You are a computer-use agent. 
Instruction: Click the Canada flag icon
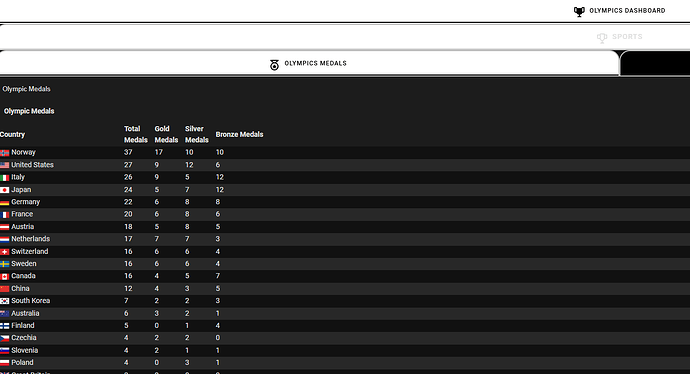(x=4, y=276)
